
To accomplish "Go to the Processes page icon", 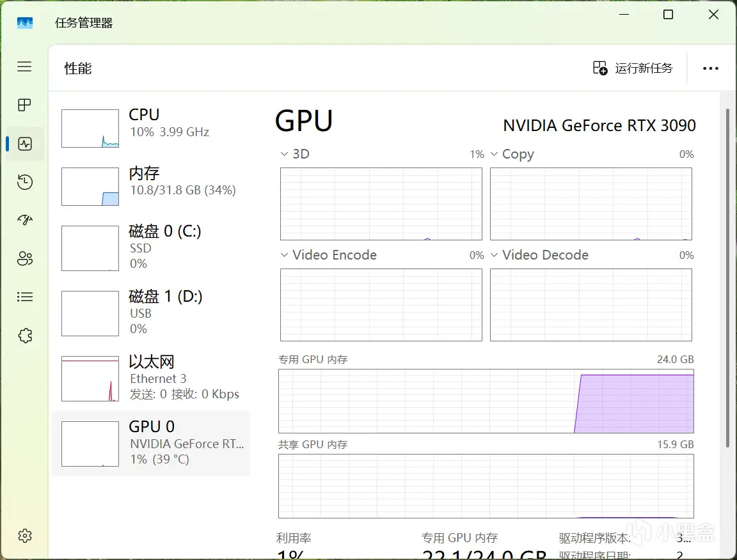I will click(x=24, y=105).
